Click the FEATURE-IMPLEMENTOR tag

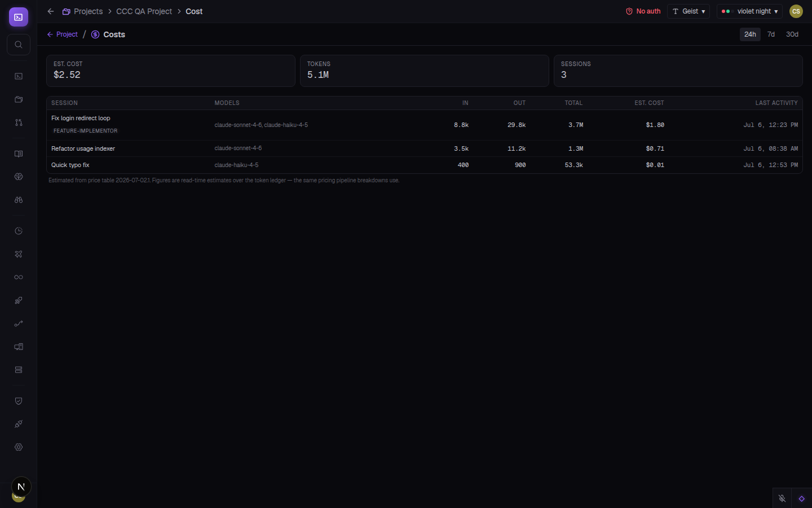pyautogui.click(x=86, y=131)
